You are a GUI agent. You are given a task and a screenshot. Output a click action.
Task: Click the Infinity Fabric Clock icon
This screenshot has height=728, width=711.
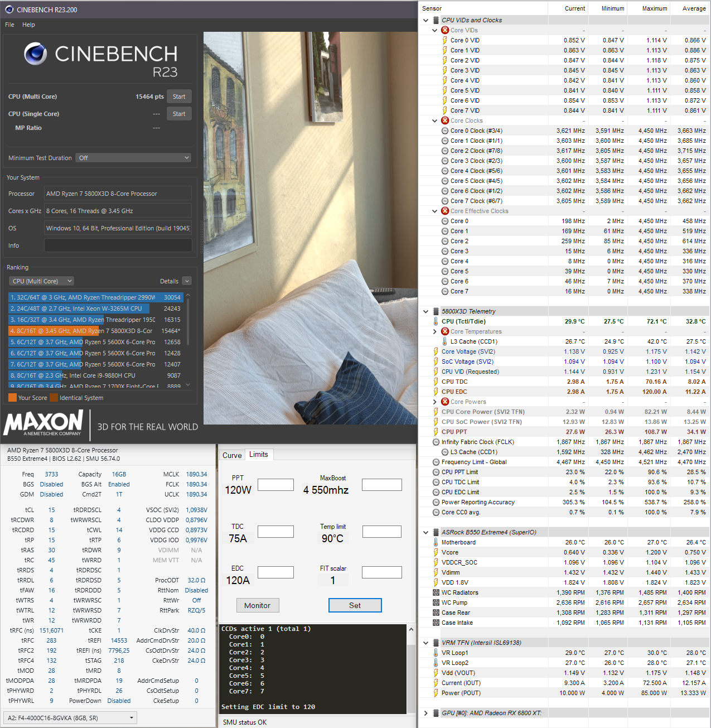click(x=436, y=442)
